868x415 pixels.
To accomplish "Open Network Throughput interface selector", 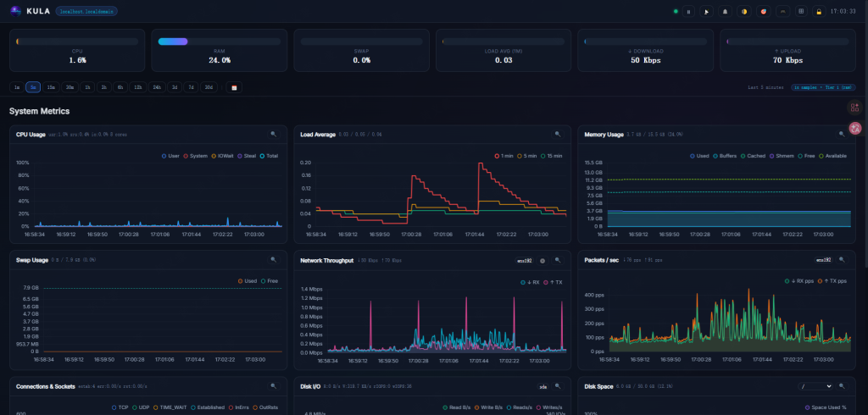I will click(525, 261).
